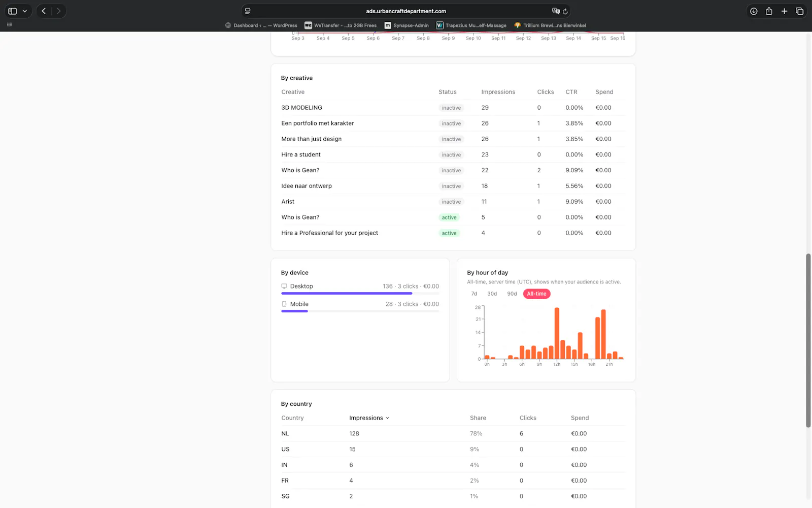
Task: Click the 3D MODELING creative row
Action: (x=453, y=108)
